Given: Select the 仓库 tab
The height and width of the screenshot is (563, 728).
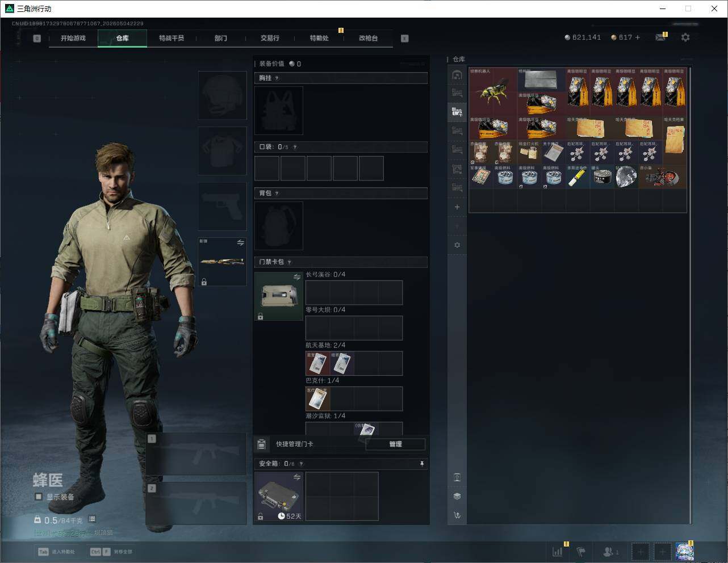Looking at the screenshot, I should [123, 38].
